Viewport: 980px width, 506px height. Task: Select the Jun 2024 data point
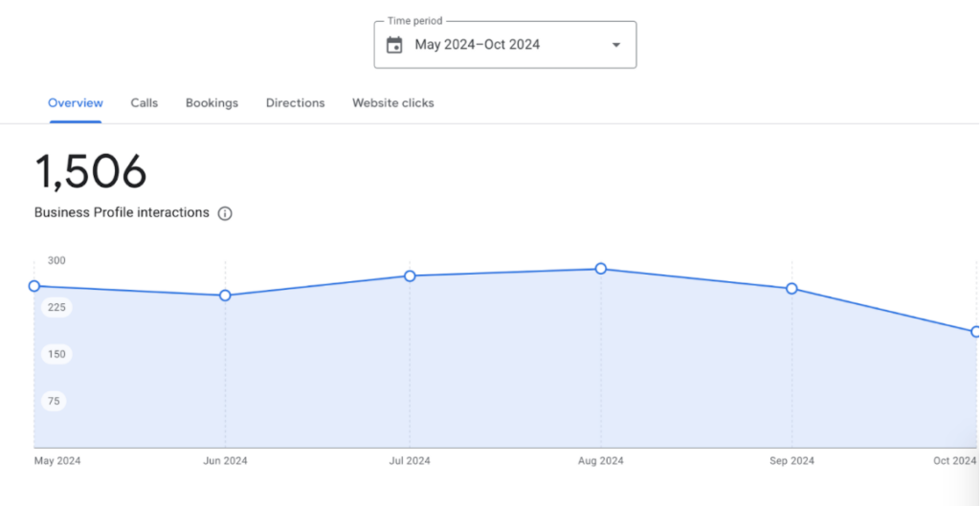[225, 296]
